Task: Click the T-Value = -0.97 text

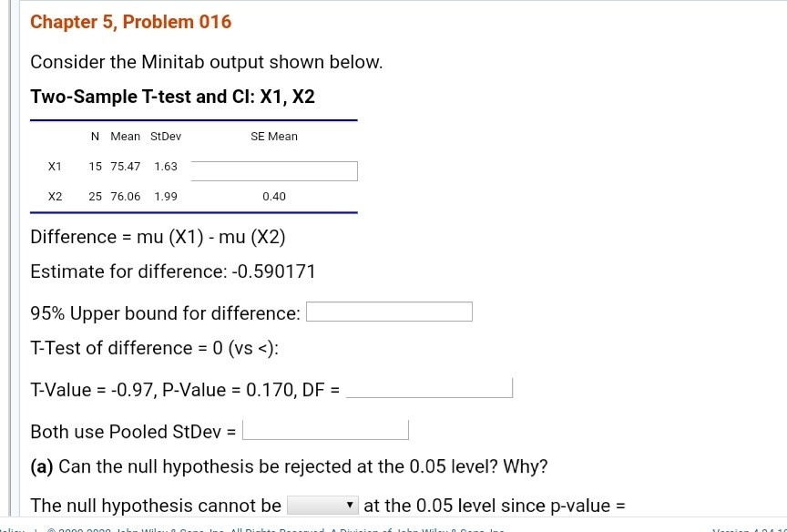Action: tap(92, 389)
